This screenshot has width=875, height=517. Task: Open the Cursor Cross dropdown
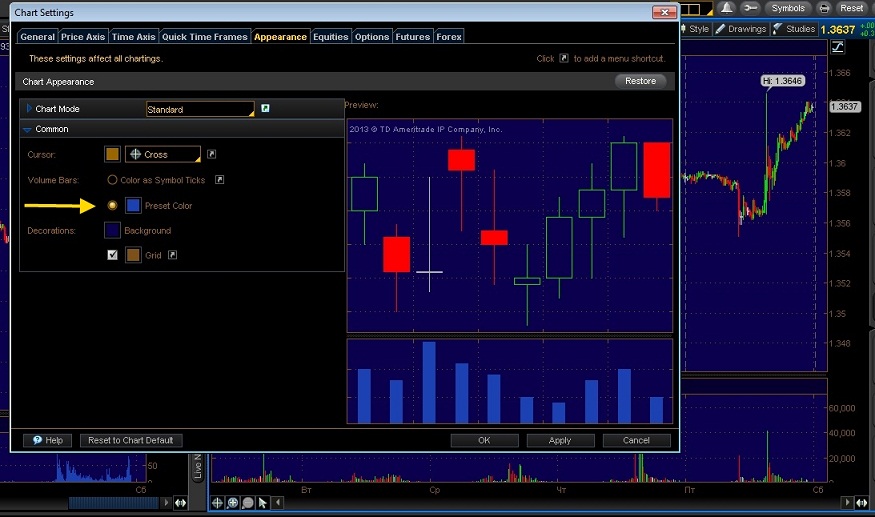pos(163,155)
